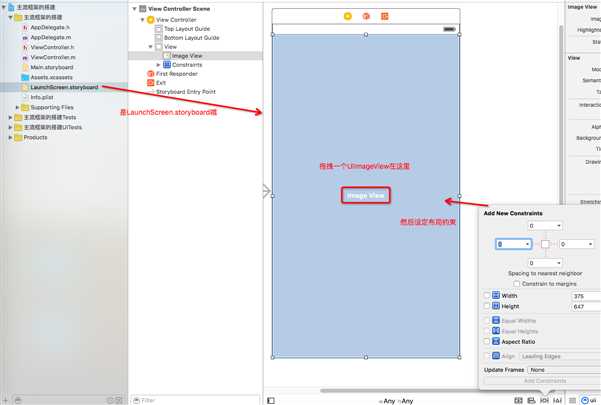This screenshot has height=405, width=601.
Task: Enable Constrain to margins checkbox
Action: (517, 284)
